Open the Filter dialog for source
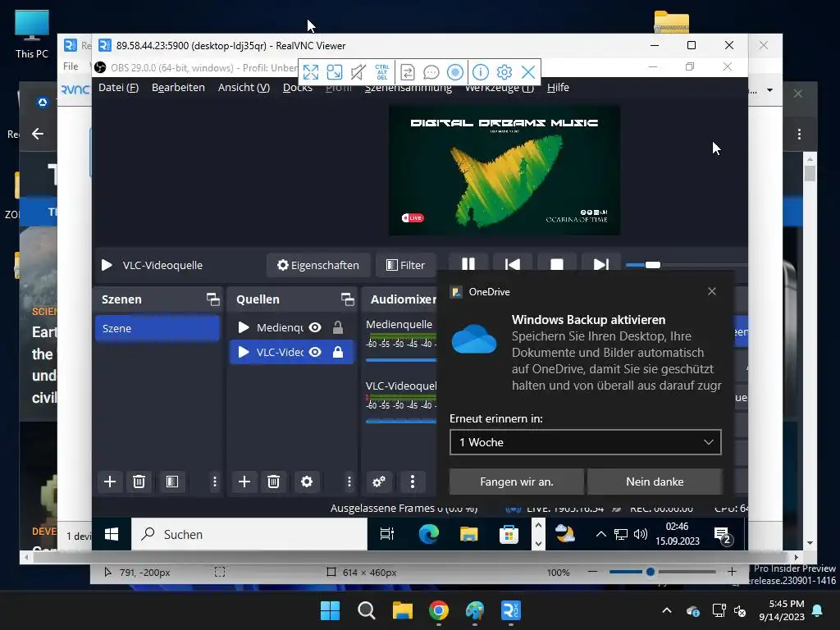 [405, 265]
